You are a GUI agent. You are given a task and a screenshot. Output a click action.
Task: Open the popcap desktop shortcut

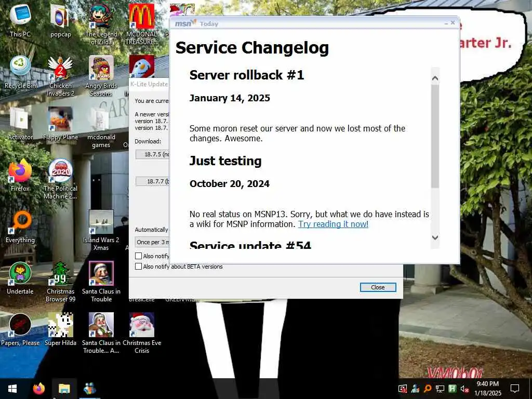pos(60,21)
